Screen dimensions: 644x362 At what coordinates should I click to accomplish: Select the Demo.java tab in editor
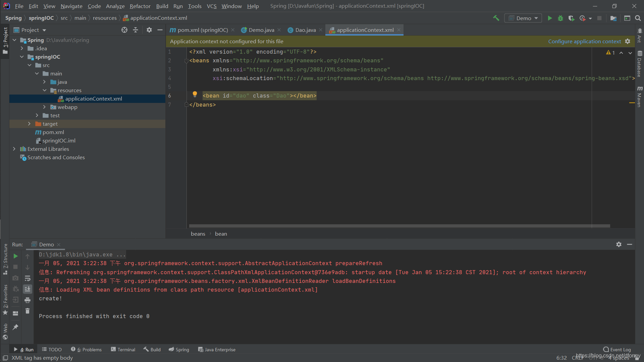coord(261,29)
